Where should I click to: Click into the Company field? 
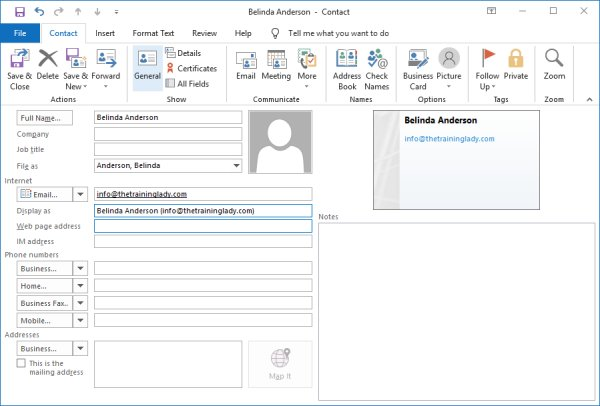(x=168, y=134)
